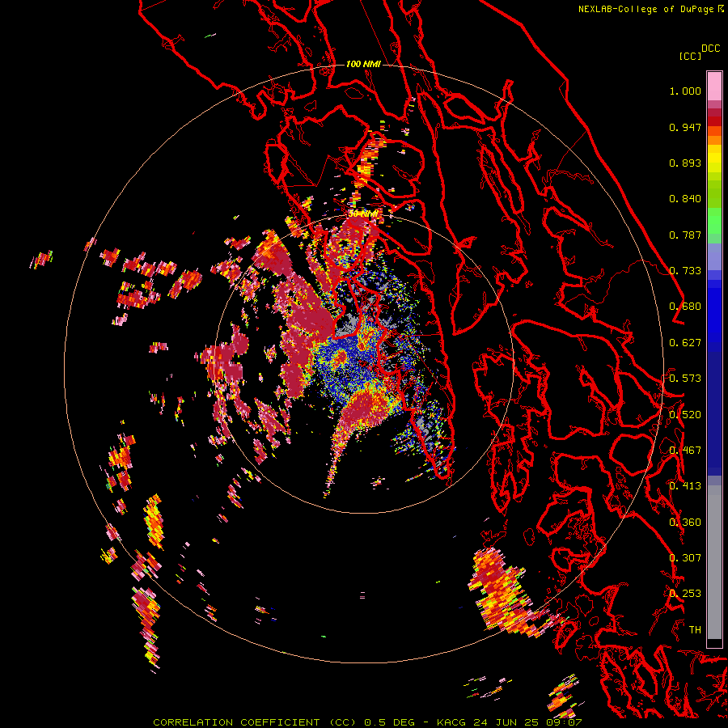Click the pink top segment of the color bar

click(714, 86)
